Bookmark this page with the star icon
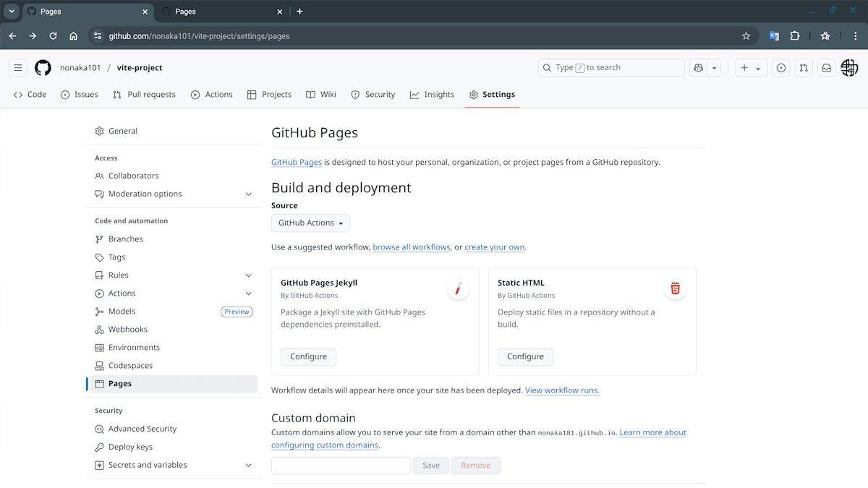 [746, 35]
